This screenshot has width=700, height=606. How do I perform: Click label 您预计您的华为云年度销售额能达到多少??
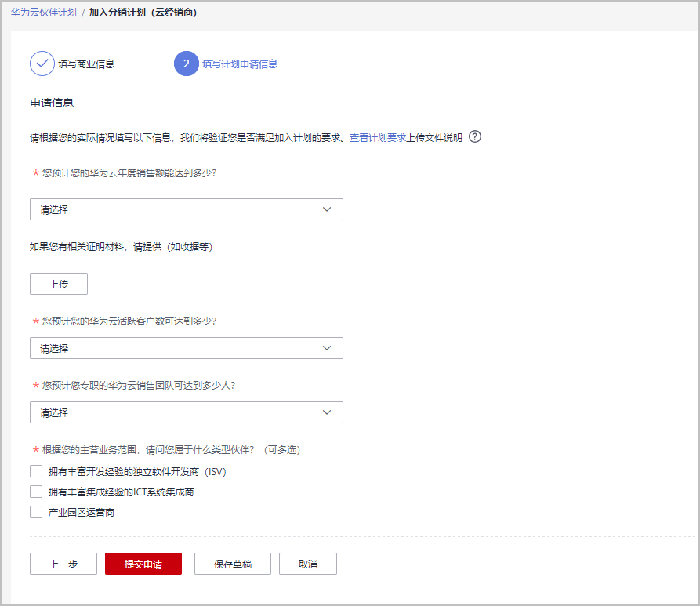click(129, 172)
